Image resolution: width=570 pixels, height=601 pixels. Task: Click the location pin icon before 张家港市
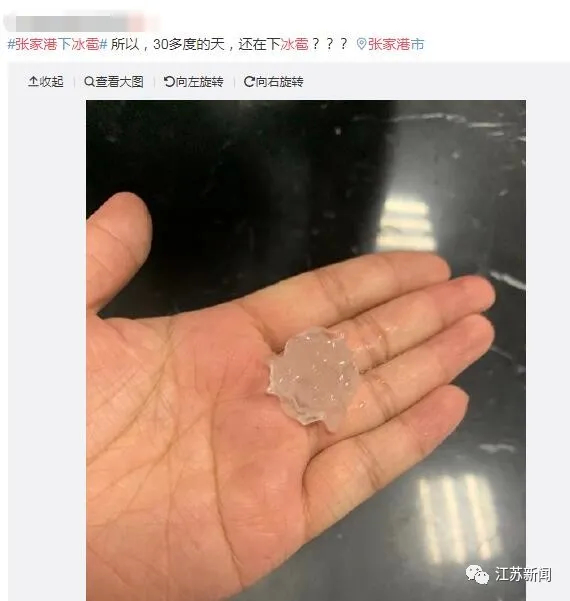pyautogui.click(x=361, y=44)
